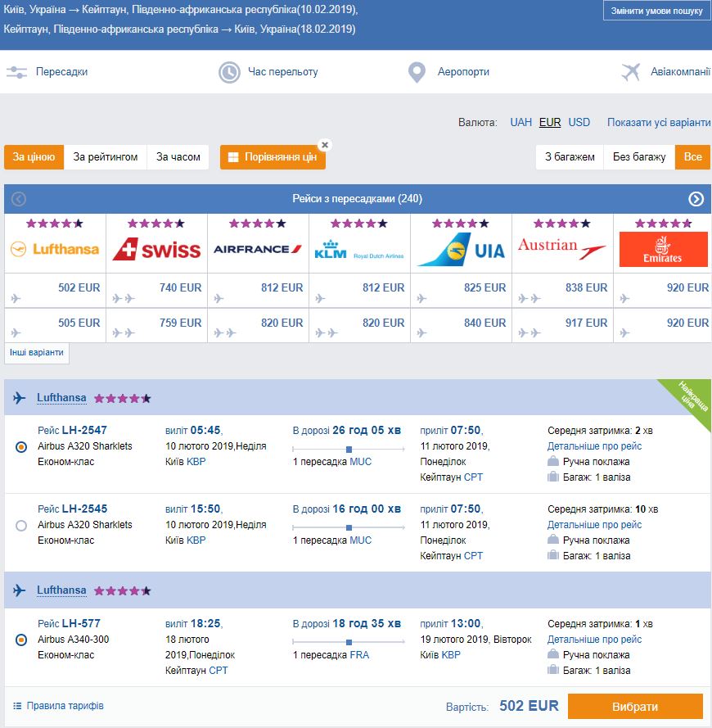712x728 pixels.
Task: Click grid icon in Порівняння цін button
Action: click(233, 157)
